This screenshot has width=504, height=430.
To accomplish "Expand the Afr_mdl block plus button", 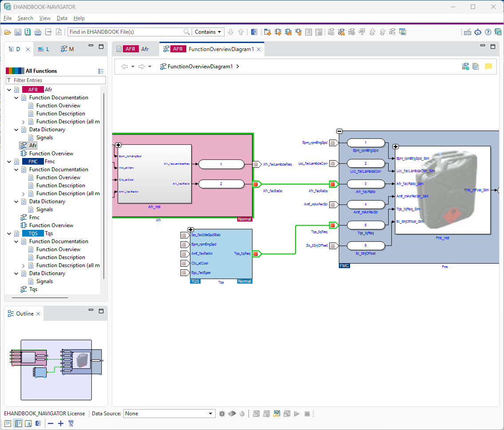I will pos(118,145).
